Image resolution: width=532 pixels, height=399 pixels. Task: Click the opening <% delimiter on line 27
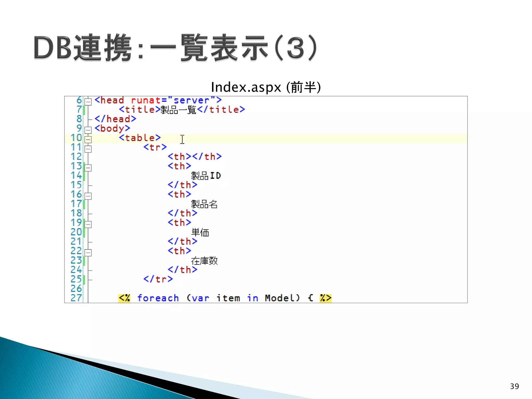tap(124, 298)
